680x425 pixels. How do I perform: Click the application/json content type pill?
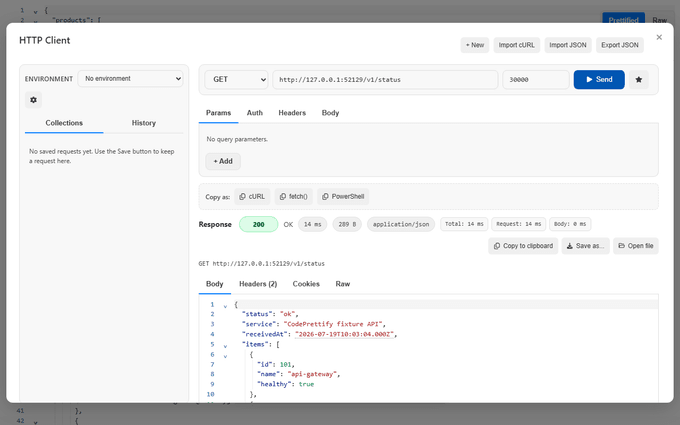[401, 224]
